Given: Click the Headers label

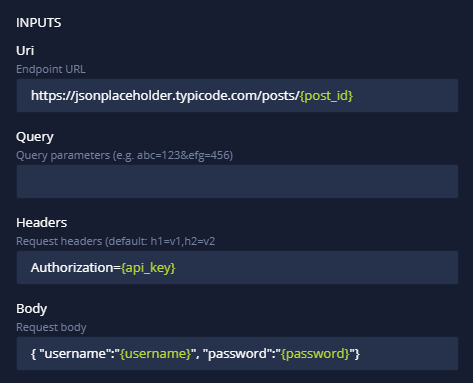Looking at the screenshot, I should [x=42, y=223].
